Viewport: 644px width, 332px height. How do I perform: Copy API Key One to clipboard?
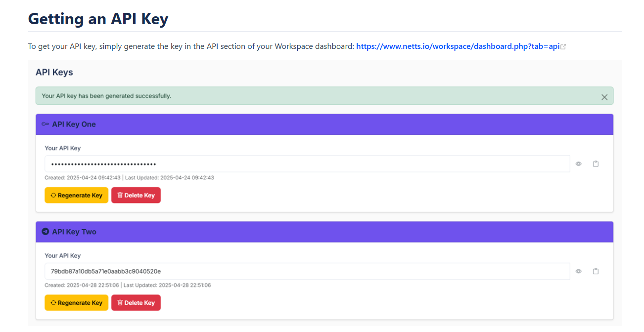[596, 164]
